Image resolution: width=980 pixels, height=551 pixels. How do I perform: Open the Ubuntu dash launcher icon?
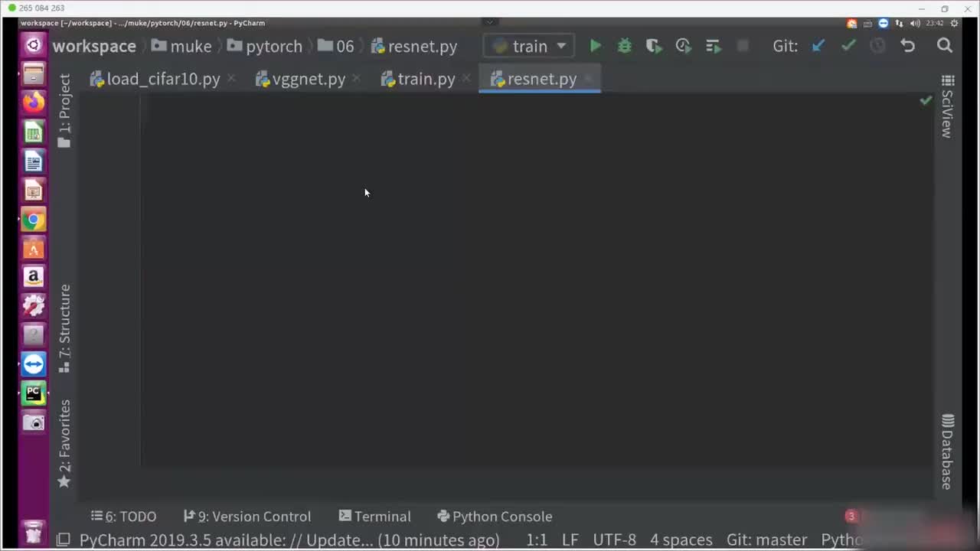click(x=34, y=45)
